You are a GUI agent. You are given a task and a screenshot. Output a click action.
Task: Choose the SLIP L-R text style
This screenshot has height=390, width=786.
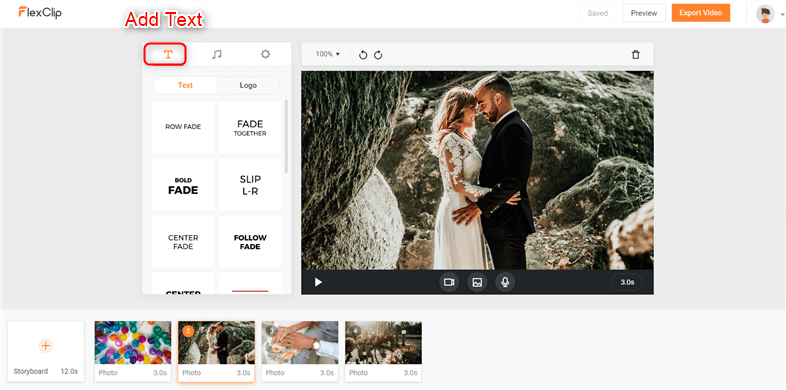[250, 185]
